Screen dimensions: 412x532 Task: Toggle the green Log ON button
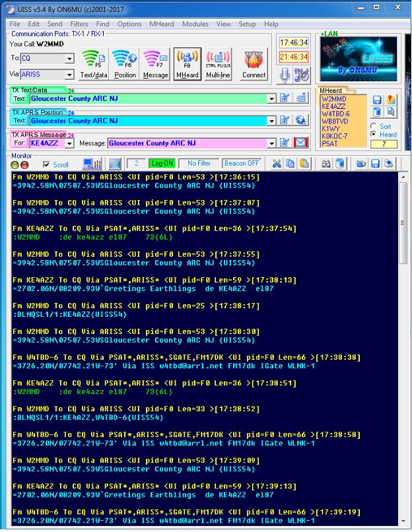click(162, 164)
